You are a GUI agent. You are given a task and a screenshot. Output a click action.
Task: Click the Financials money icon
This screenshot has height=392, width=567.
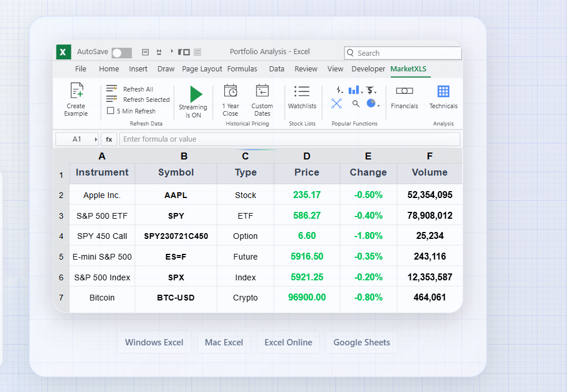coord(404,91)
